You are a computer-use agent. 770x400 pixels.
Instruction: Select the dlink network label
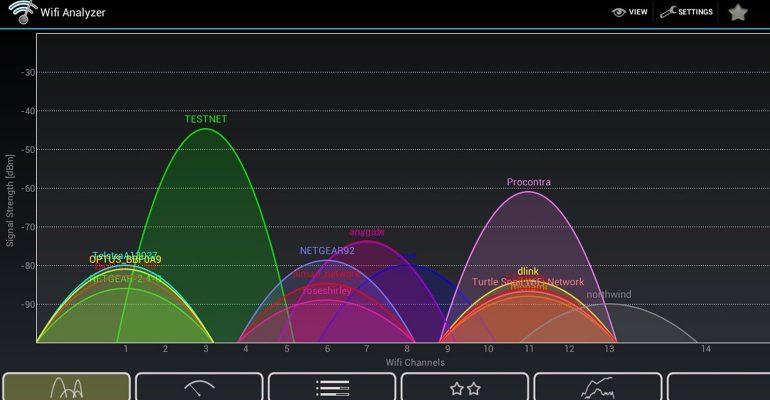(529, 271)
